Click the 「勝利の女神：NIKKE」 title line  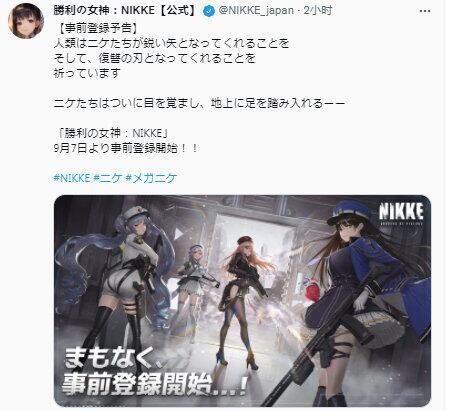pyautogui.click(x=112, y=133)
